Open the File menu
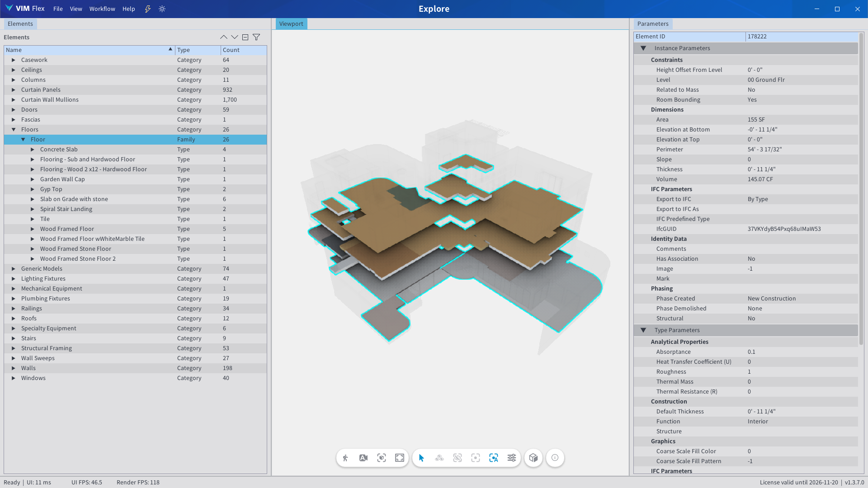 (58, 9)
